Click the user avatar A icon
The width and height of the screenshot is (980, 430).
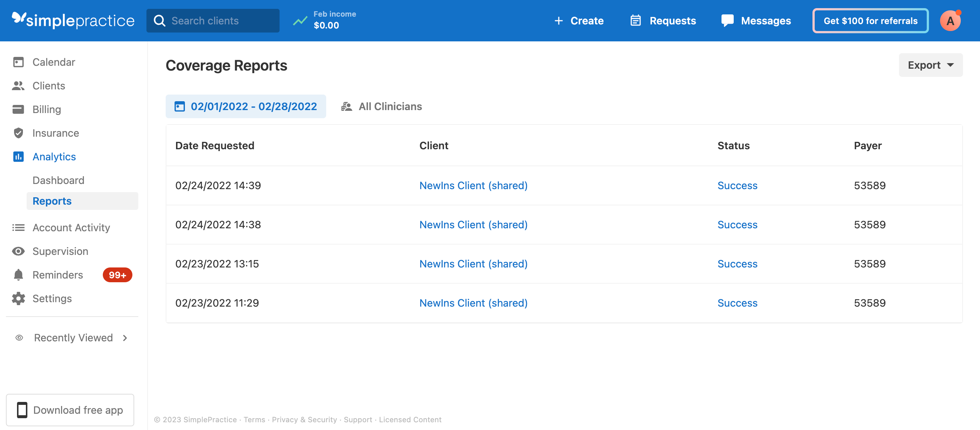click(950, 21)
